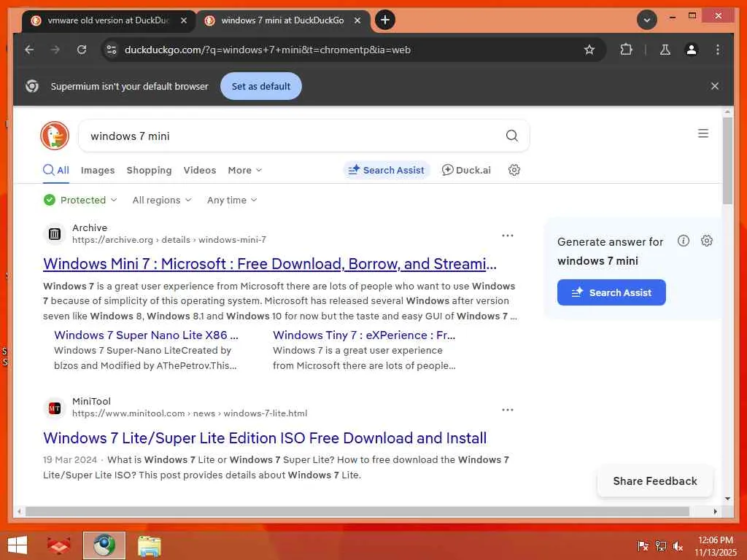Select the 'windows 7 mini' tab
This screenshot has height=560, width=747.
tap(282, 20)
